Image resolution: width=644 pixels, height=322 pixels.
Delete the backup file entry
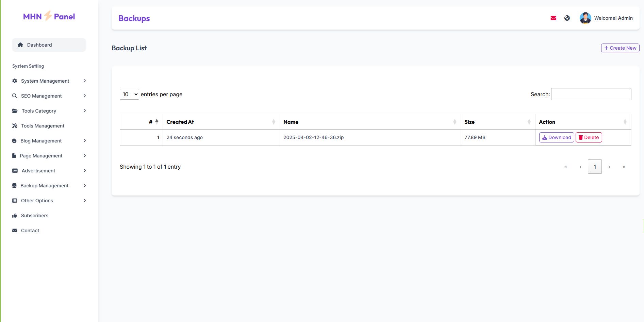pyautogui.click(x=589, y=137)
